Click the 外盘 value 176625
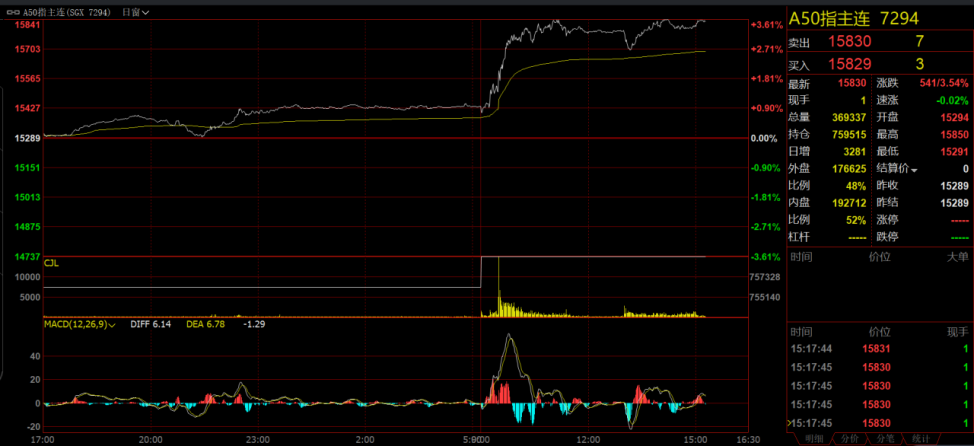The height and width of the screenshot is (446, 975). tap(849, 169)
